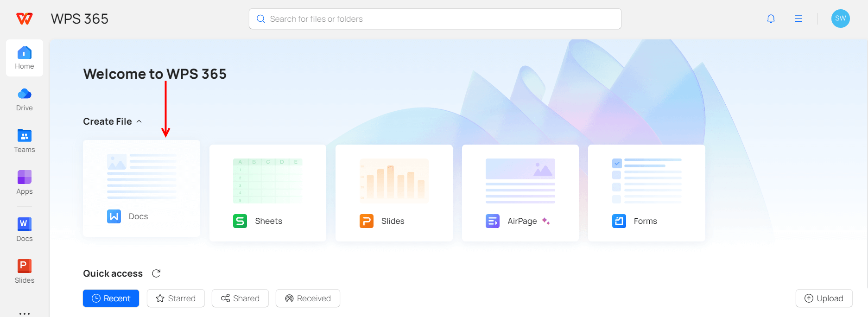Image resolution: width=868 pixels, height=317 pixels.
Task: Click the WPS logo icon
Action: click(25, 19)
